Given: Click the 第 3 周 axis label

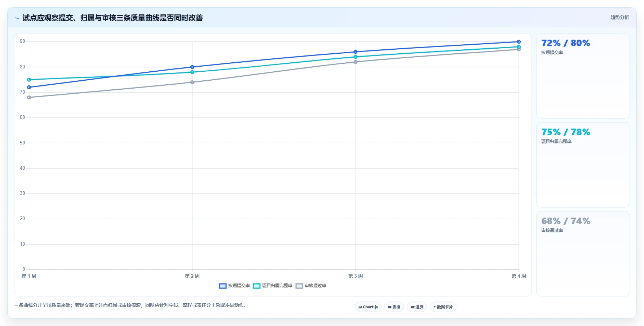Looking at the screenshot, I should [356, 276].
